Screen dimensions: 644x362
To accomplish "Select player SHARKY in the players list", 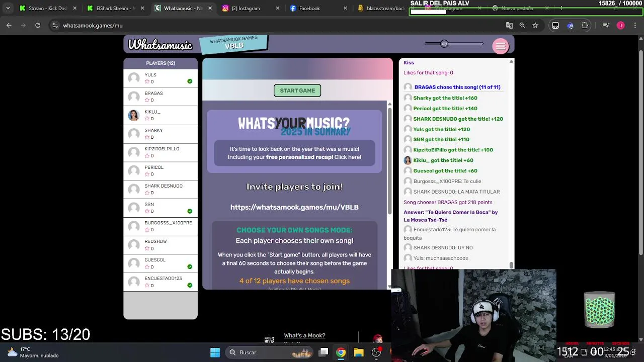I will tap(160, 134).
